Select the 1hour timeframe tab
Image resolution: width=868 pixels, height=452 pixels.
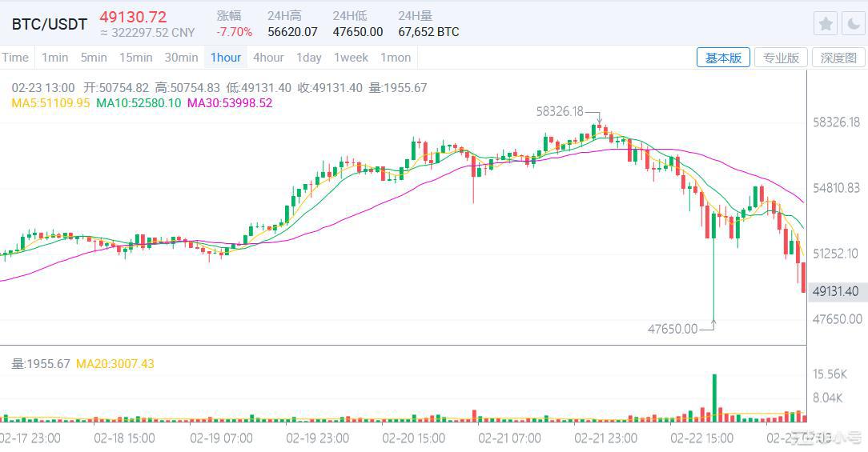click(225, 58)
